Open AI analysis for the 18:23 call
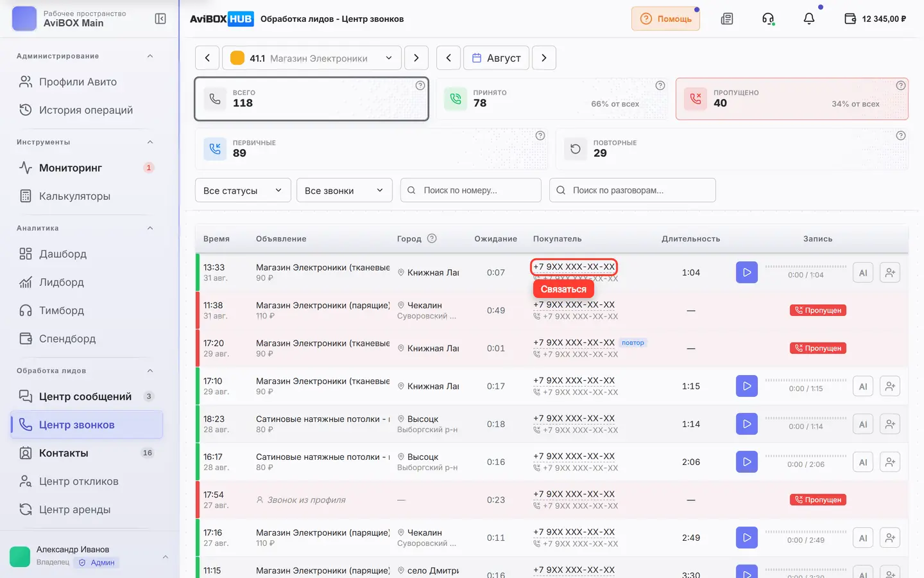This screenshot has height=578, width=924. [863, 424]
